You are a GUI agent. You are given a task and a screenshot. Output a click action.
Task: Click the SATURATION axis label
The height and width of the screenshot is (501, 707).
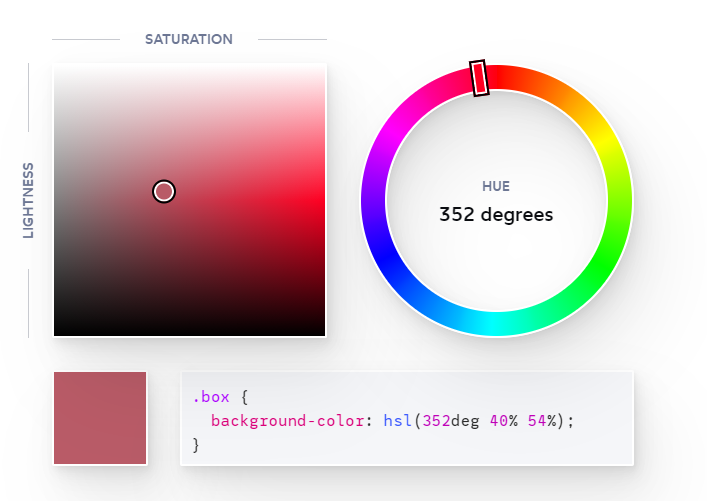(x=188, y=39)
